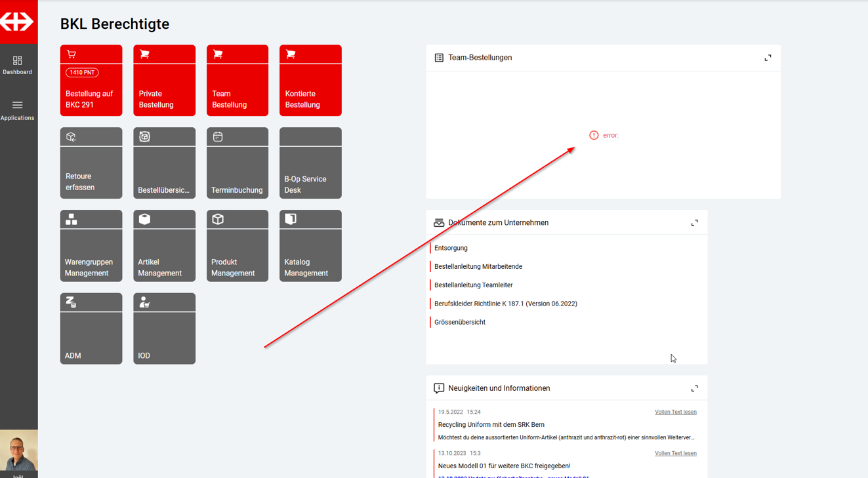Click the Warengruppen Management blocks icon
The image size is (868, 478).
click(x=72, y=220)
